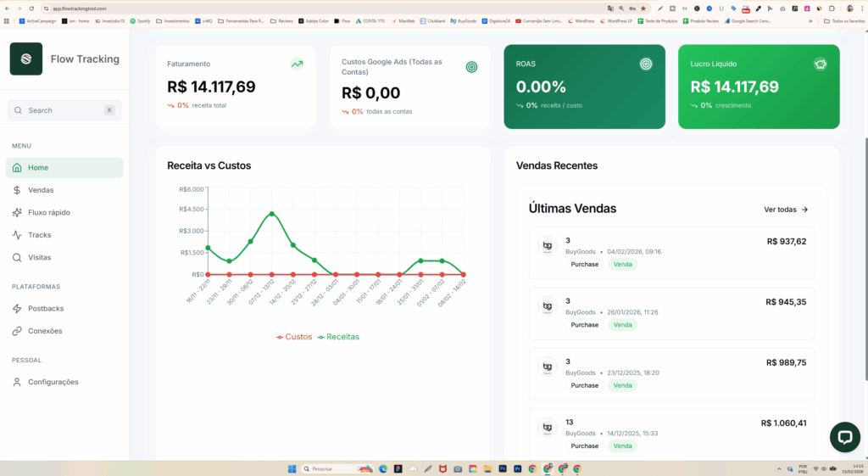Open Premiere Pro from taskbar
This screenshot has width=868, height=476.
(x=518, y=469)
